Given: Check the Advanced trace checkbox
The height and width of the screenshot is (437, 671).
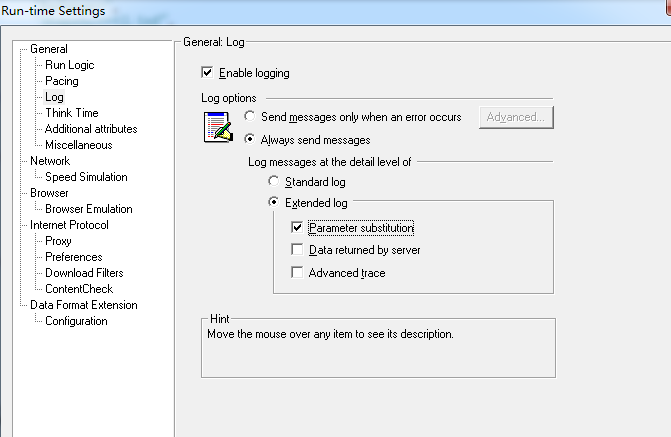Looking at the screenshot, I should click(297, 273).
